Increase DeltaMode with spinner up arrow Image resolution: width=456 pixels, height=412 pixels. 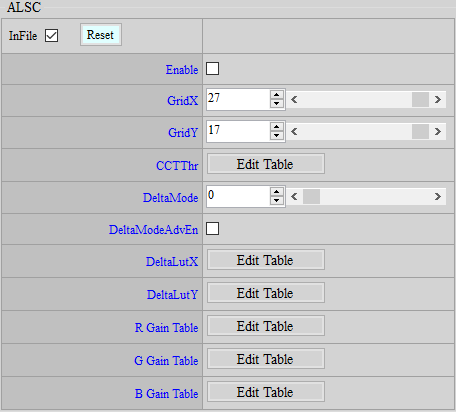276,192
